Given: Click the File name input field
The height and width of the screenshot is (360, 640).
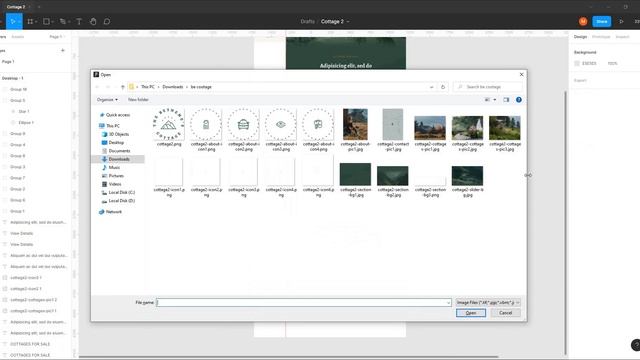Looking at the screenshot, I should pos(304,302).
